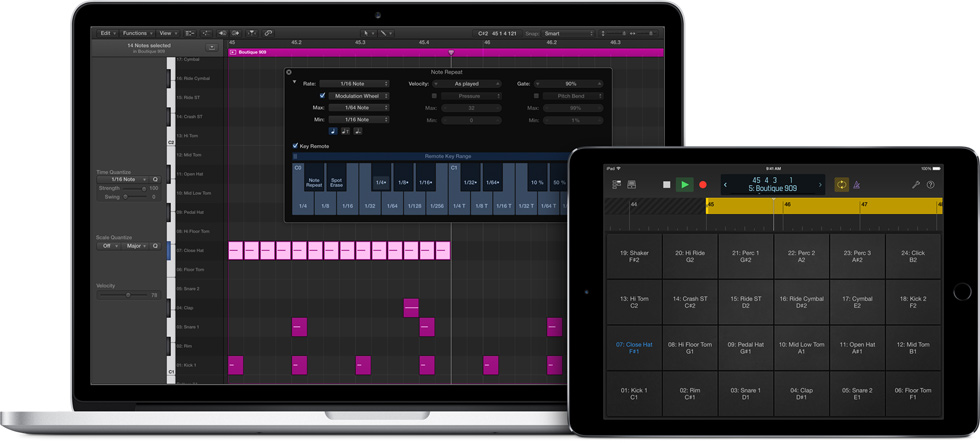Viewport: 980px width, 443px height.
Task: Open the Edit menu in piano roll
Action: [108, 33]
